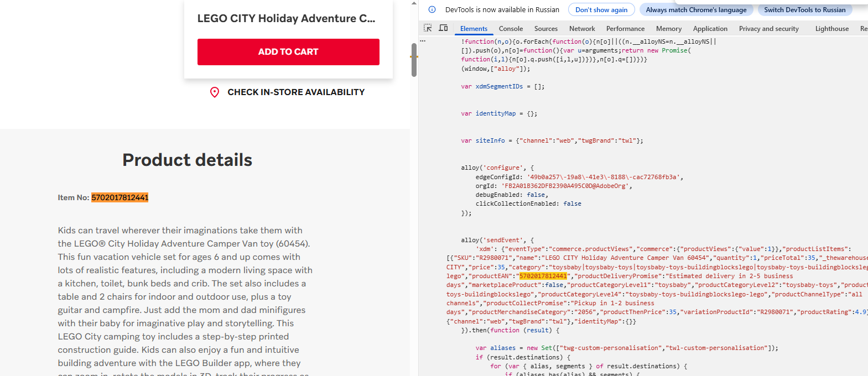Click the 'var aliases = new Set' code line
This screenshot has height=376, width=868.
627,348
